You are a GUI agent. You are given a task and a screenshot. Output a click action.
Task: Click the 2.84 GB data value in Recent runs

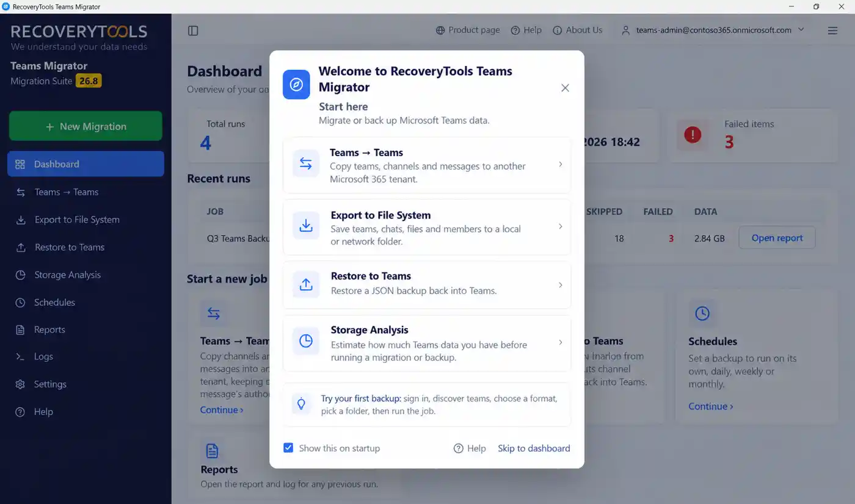pyautogui.click(x=710, y=239)
